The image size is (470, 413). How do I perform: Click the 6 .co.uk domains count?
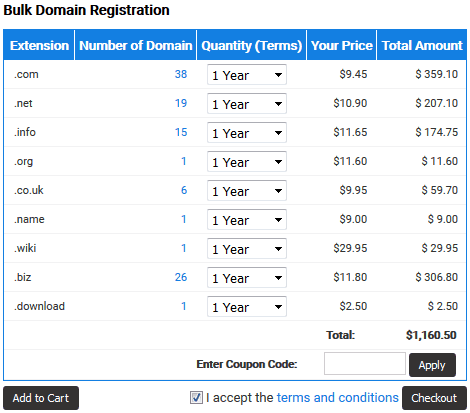[184, 190]
